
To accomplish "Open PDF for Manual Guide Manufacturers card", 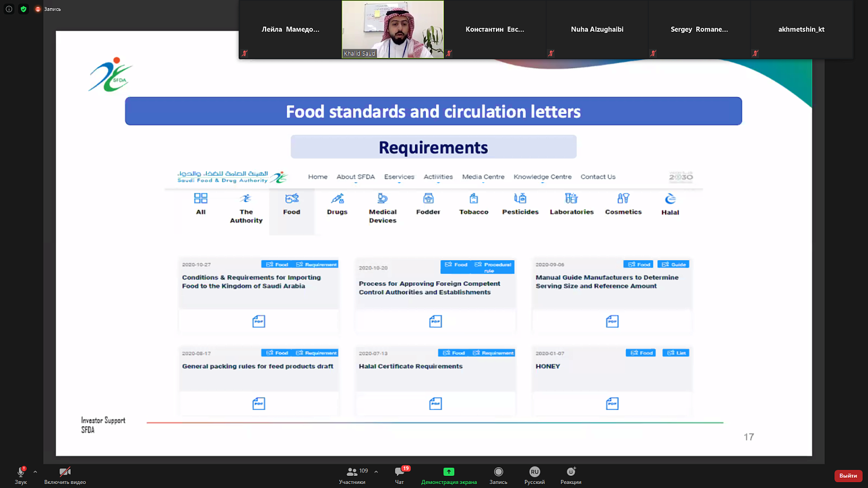I will click(x=612, y=321).
